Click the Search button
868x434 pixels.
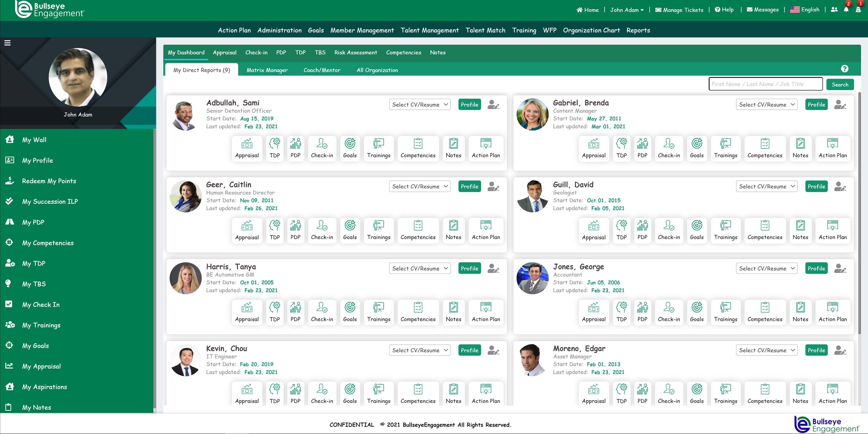pyautogui.click(x=840, y=84)
